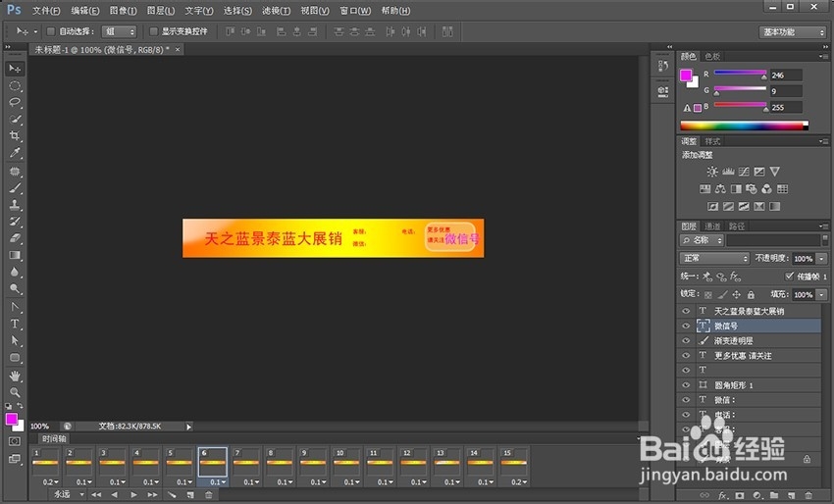Add Vibrance triangle adjustment icon

[774, 172]
